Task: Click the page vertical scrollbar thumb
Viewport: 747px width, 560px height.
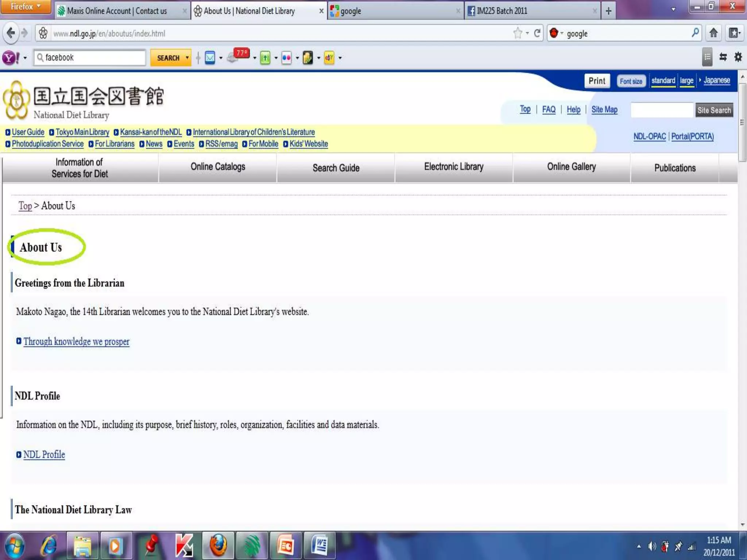Action: click(742, 122)
